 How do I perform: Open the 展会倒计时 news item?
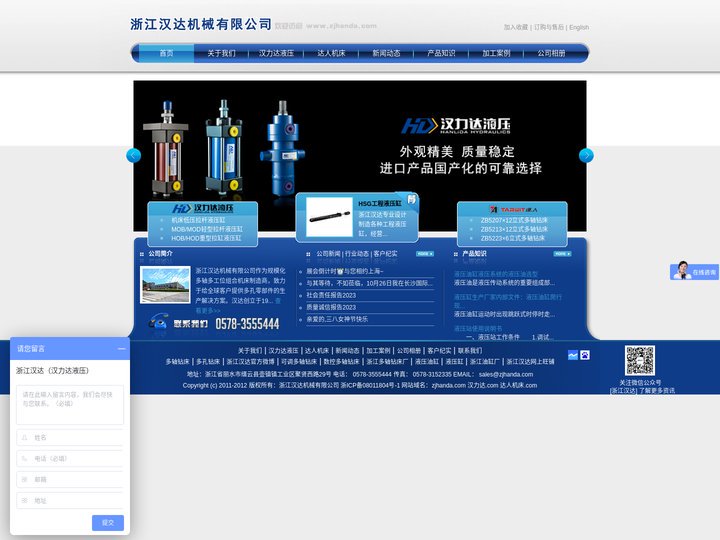345,271
